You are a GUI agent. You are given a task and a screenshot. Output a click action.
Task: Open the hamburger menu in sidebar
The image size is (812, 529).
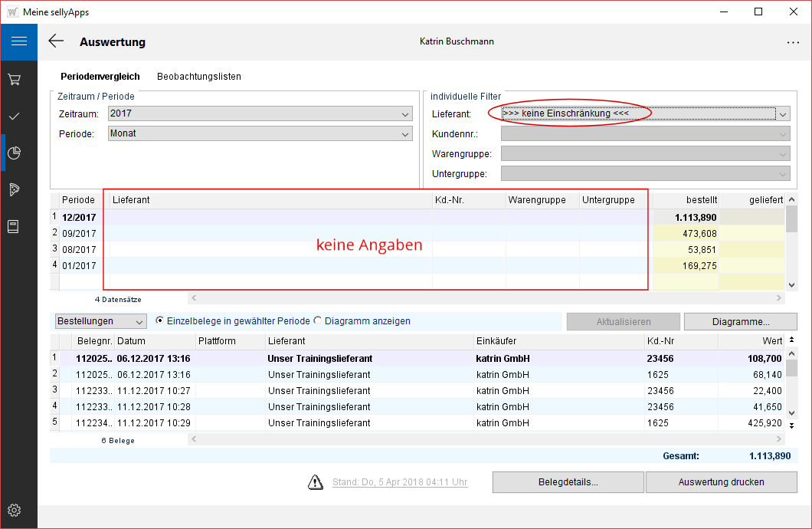[18, 41]
